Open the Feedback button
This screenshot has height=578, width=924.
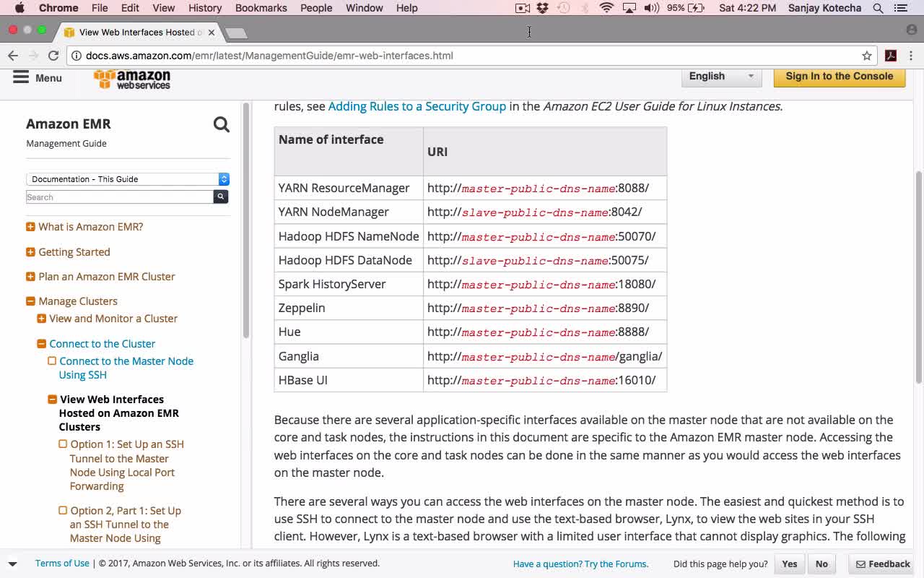883,564
